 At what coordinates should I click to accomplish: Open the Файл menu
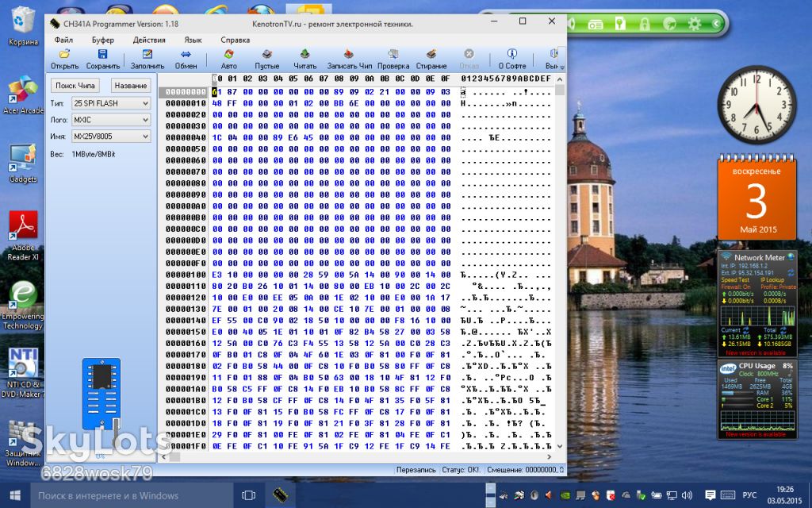63,40
